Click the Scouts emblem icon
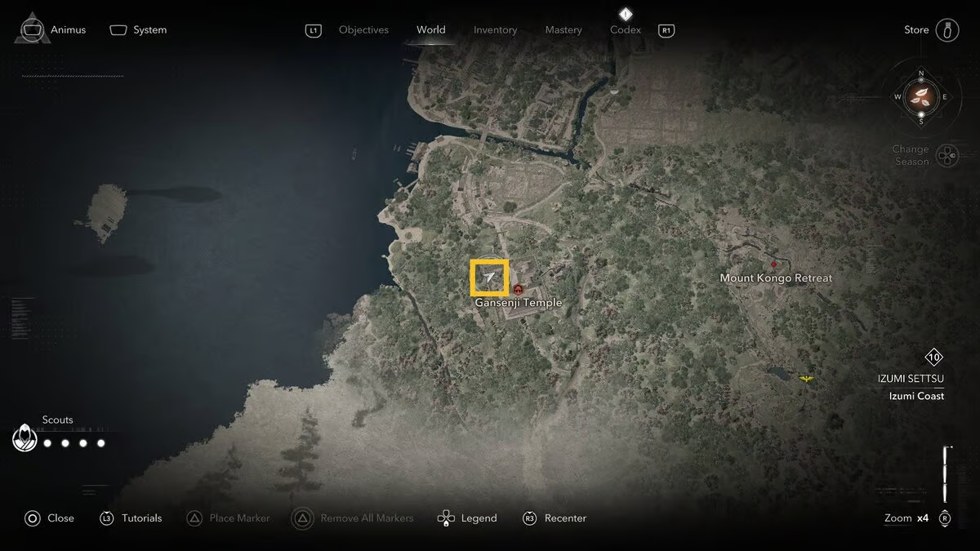 pos(24,438)
